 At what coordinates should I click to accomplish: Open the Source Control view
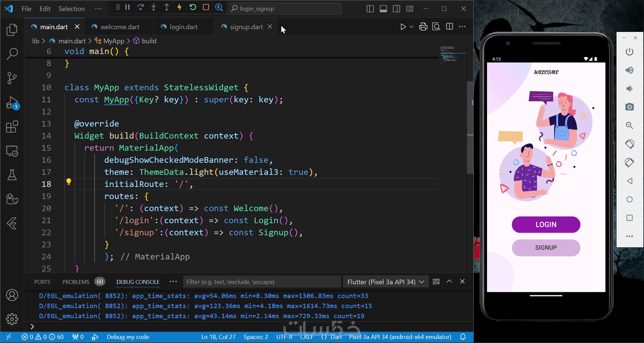[x=12, y=78]
